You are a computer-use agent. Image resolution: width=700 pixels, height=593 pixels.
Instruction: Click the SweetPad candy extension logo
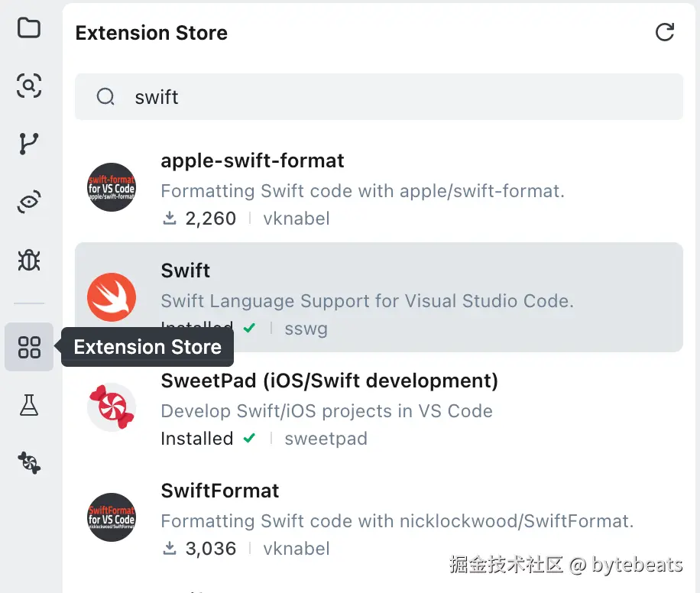pyautogui.click(x=111, y=407)
